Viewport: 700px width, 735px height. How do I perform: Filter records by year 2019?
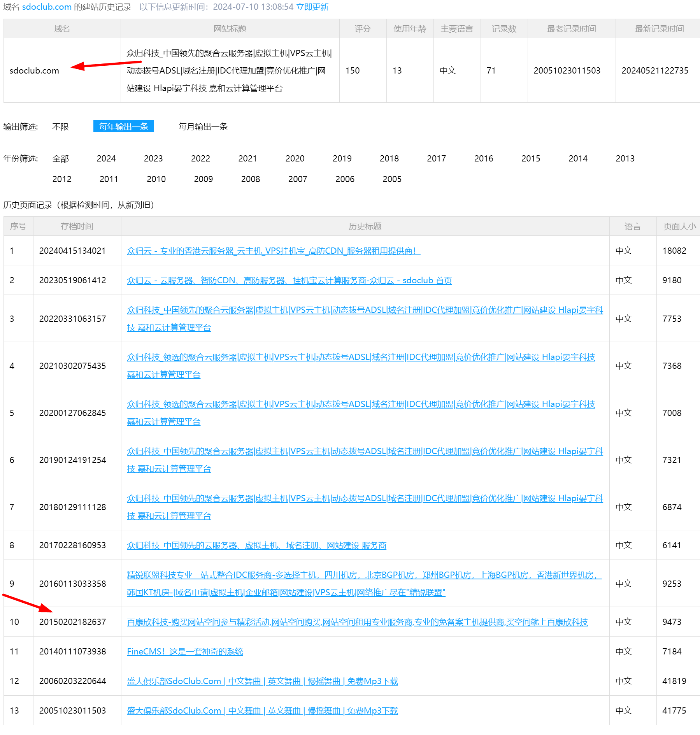coord(342,159)
